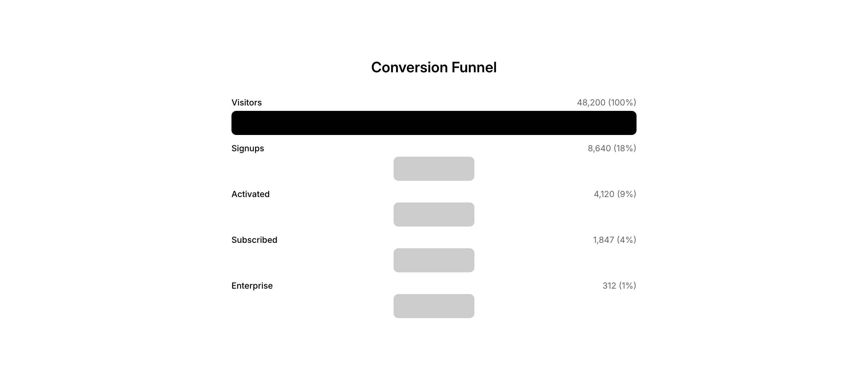
Task: Click the Conversion Funnel chart title
Action: tap(434, 67)
